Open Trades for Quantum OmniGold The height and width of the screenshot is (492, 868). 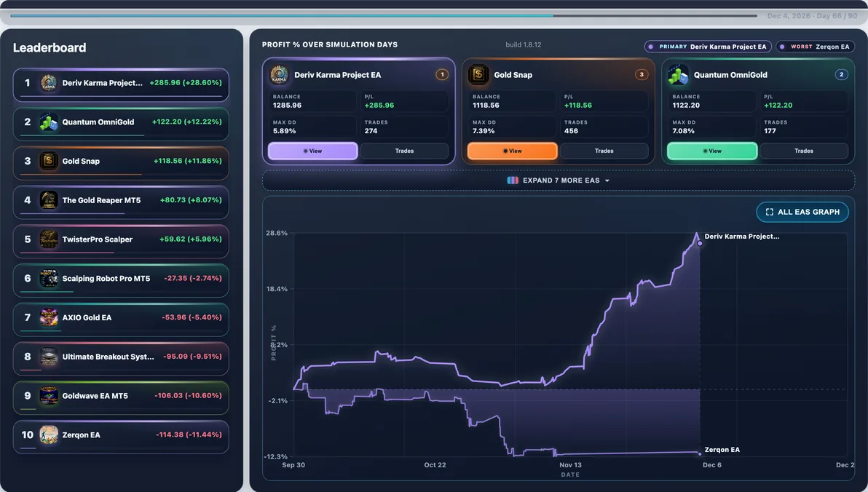tap(804, 151)
